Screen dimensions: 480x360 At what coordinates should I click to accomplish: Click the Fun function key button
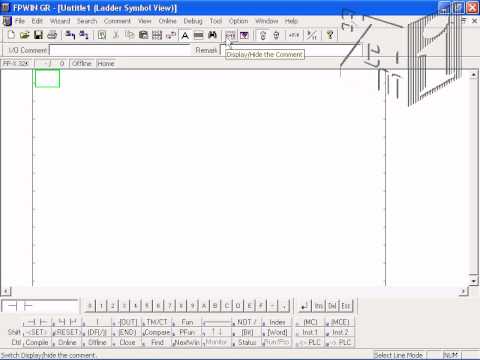coord(187,322)
